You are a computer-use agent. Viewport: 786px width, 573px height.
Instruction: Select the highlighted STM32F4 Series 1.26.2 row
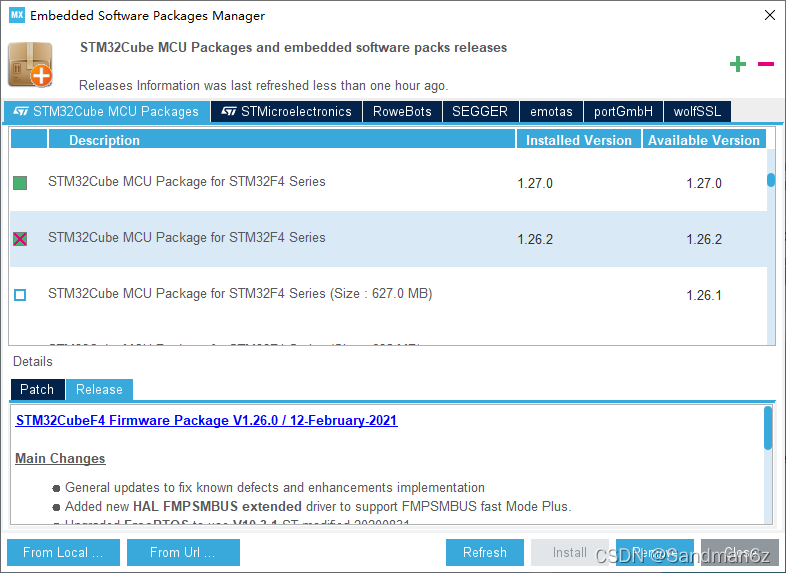[388, 239]
